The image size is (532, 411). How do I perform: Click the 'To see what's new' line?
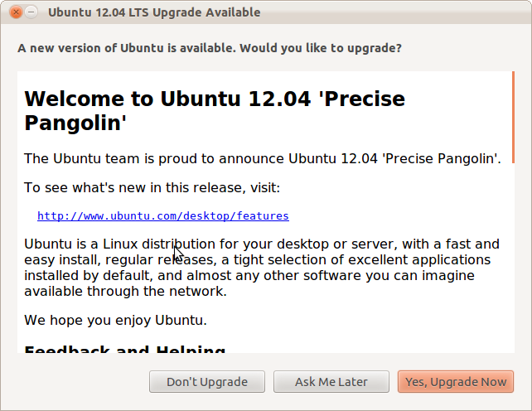click(152, 187)
